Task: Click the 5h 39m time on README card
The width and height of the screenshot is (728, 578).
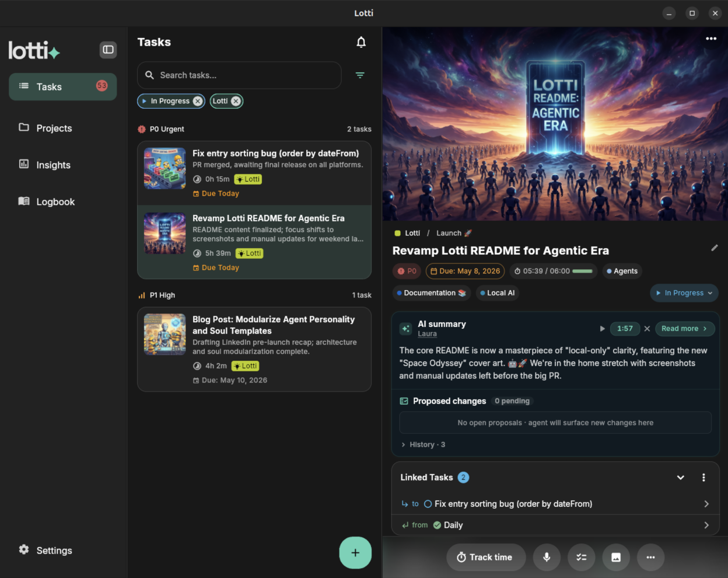Action: click(213, 253)
